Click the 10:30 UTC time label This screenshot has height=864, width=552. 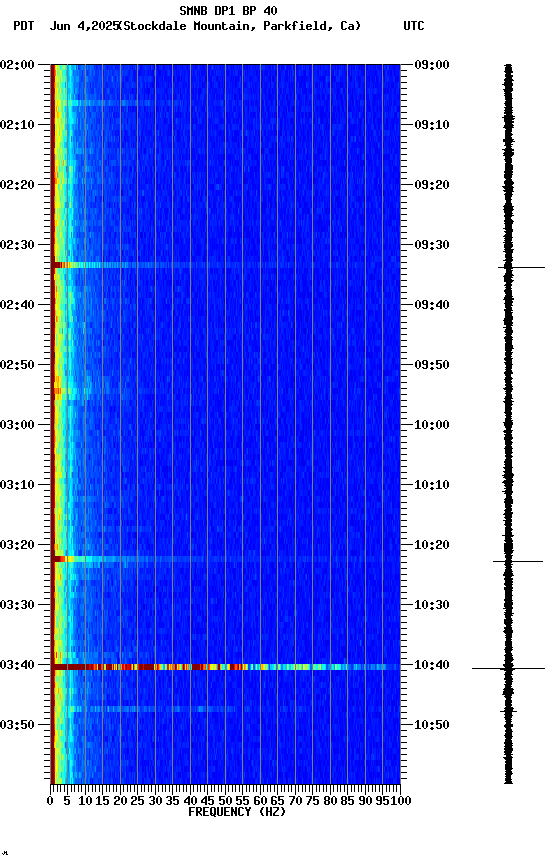tap(432, 605)
